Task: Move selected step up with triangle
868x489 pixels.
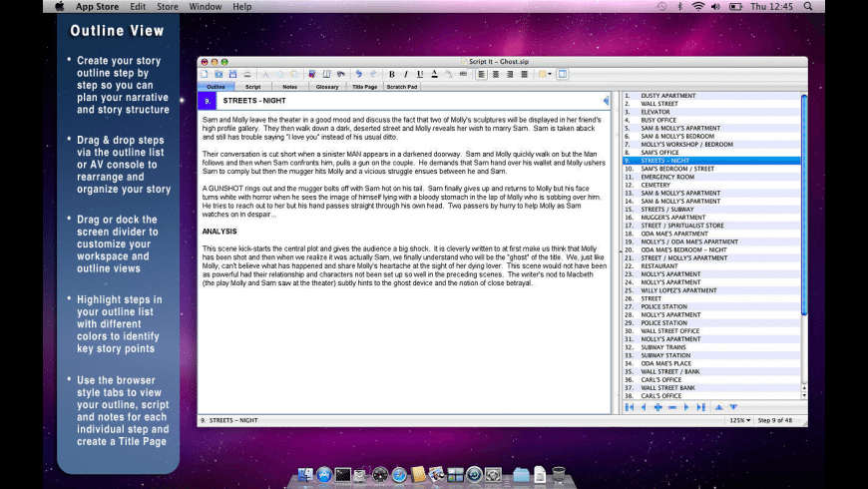Action: coord(718,407)
